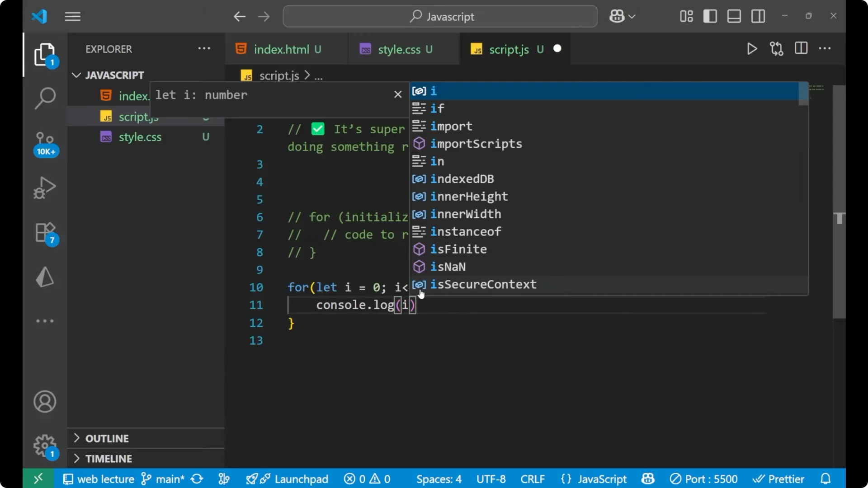Screen dimensions: 868x488
Task: Open the Run and Debug view
Action: 45,187
